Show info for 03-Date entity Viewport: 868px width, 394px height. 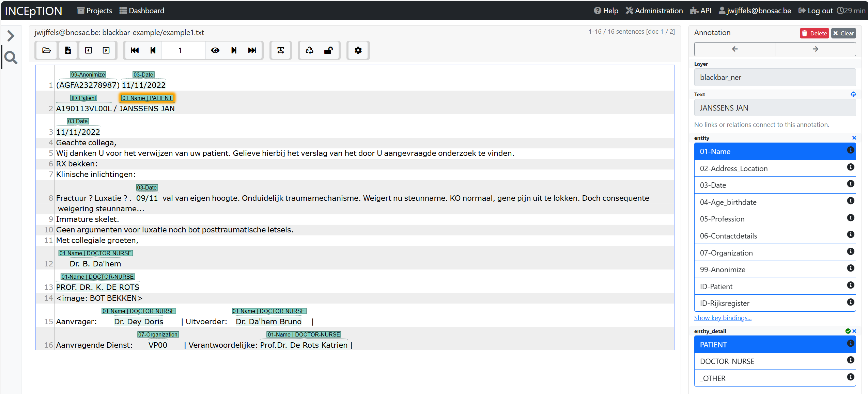(x=850, y=184)
